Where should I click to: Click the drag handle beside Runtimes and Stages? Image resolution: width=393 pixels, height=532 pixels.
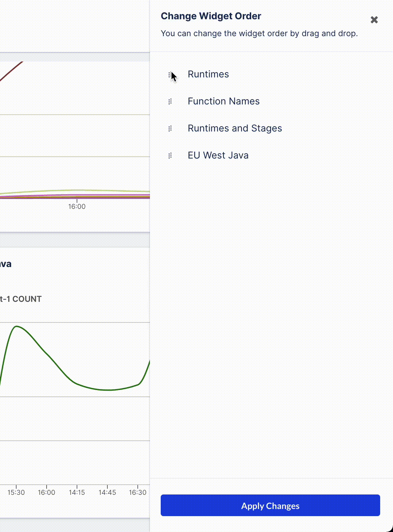point(170,128)
